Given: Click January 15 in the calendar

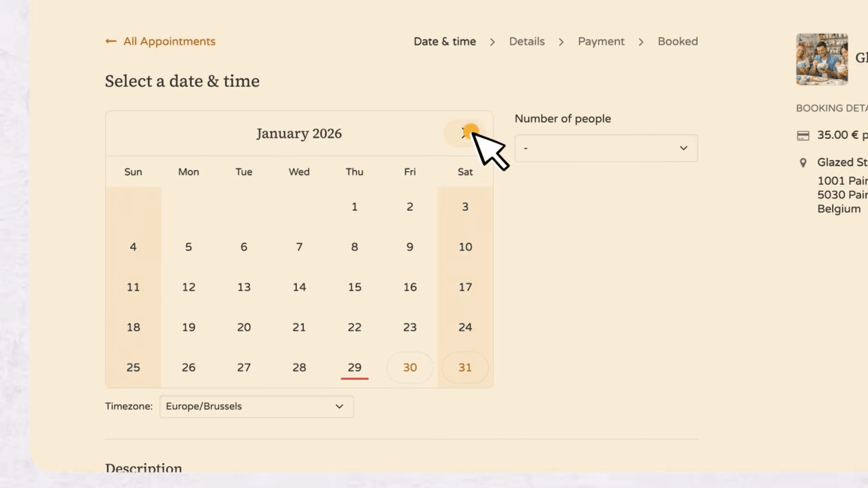Looking at the screenshot, I should pyautogui.click(x=355, y=287).
